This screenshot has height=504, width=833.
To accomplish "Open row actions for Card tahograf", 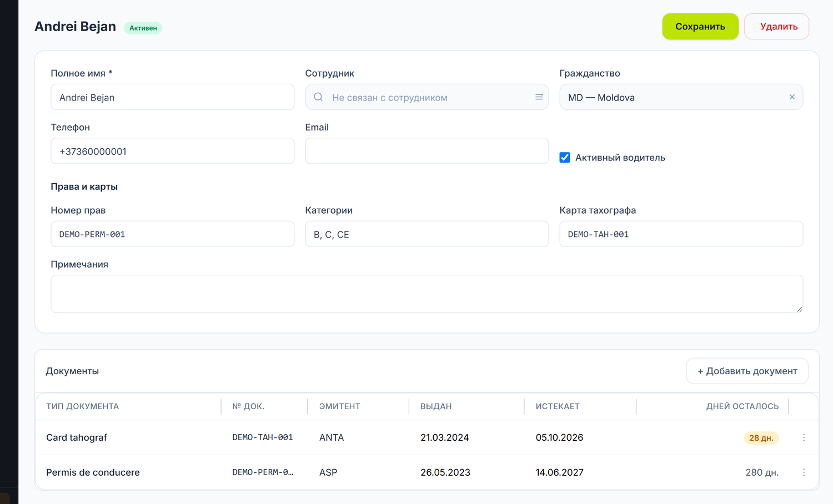I will tap(804, 437).
